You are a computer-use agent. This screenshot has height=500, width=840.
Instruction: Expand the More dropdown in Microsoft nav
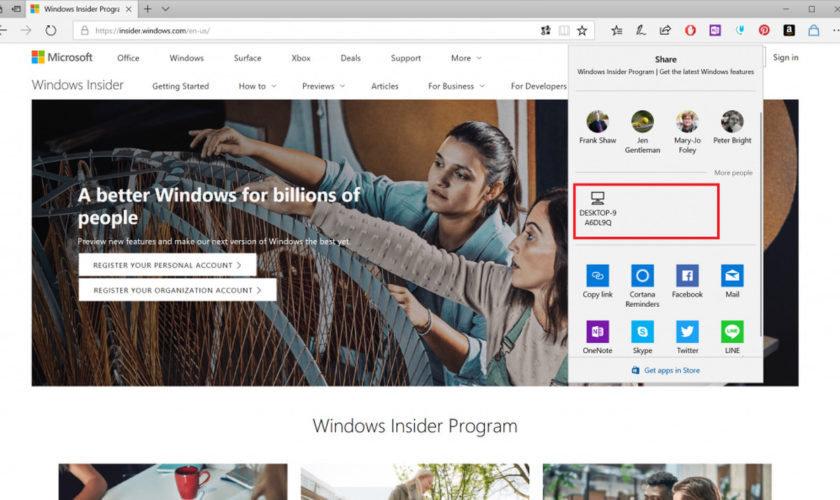[x=466, y=58]
